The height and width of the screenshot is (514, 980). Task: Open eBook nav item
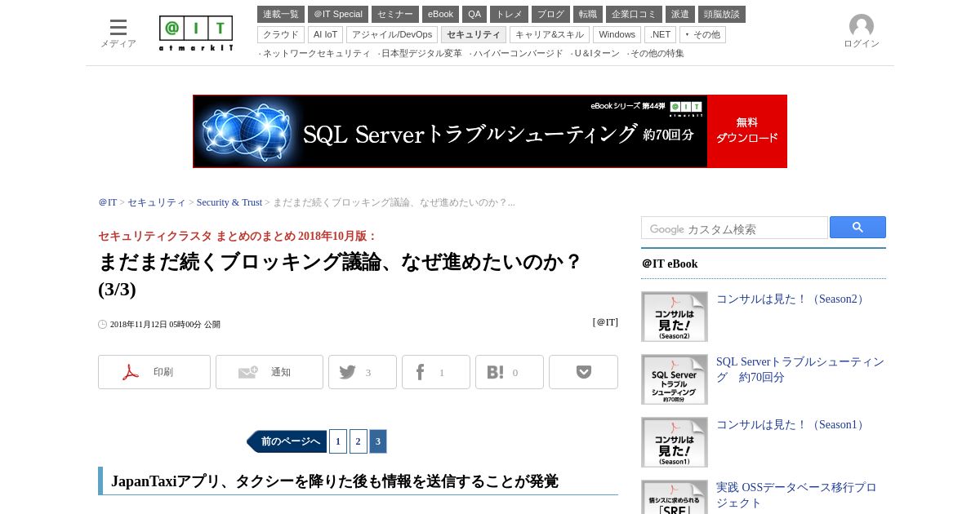[x=440, y=15]
